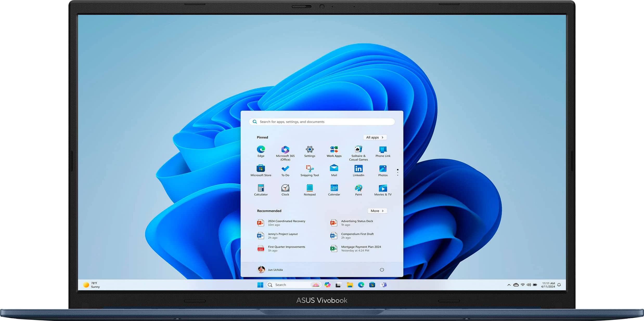Expand the All apps list
644x321 pixels.
(375, 137)
